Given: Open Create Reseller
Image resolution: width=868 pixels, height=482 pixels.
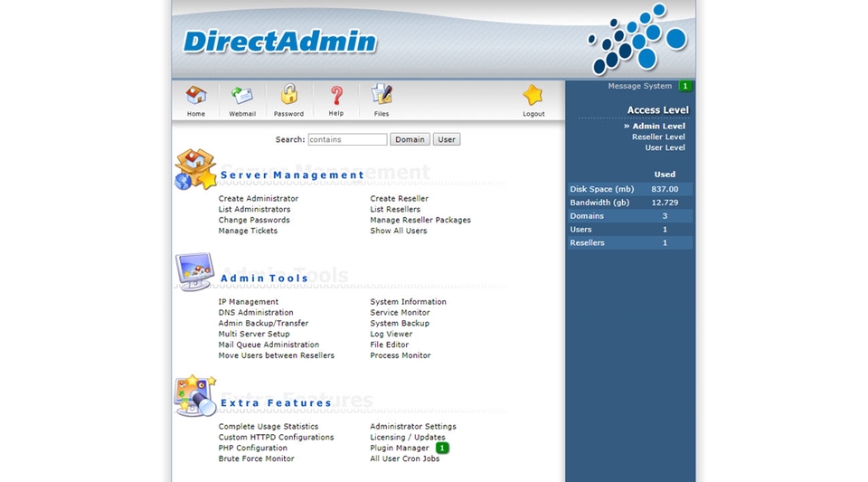Looking at the screenshot, I should coord(399,198).
